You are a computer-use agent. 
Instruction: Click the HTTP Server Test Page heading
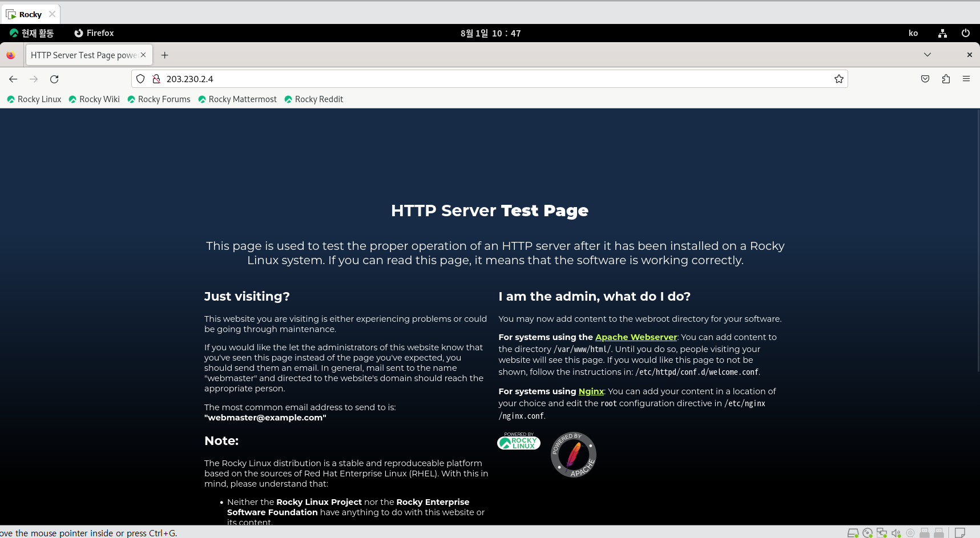click(x=490, y=211)
